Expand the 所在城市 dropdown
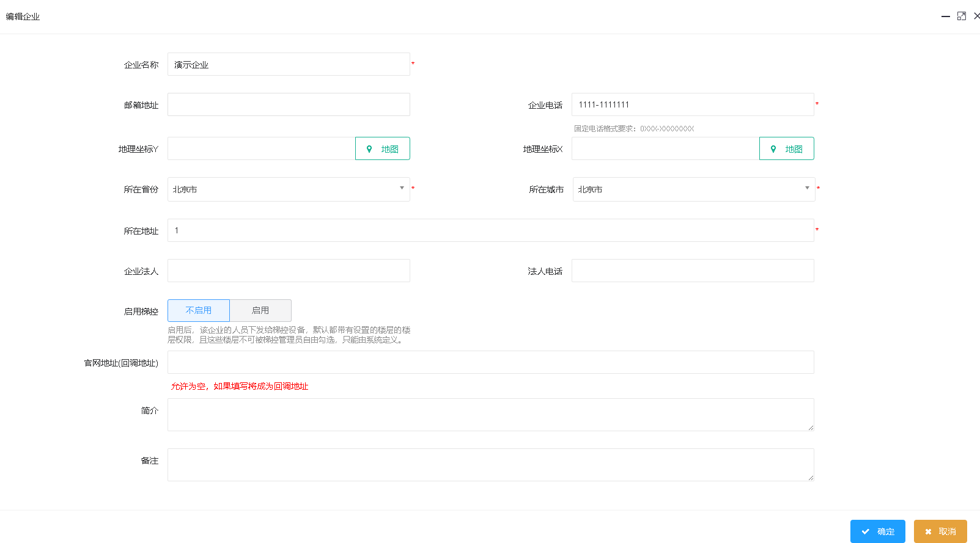Screen dimensions: 980x543 coord(694,189)
